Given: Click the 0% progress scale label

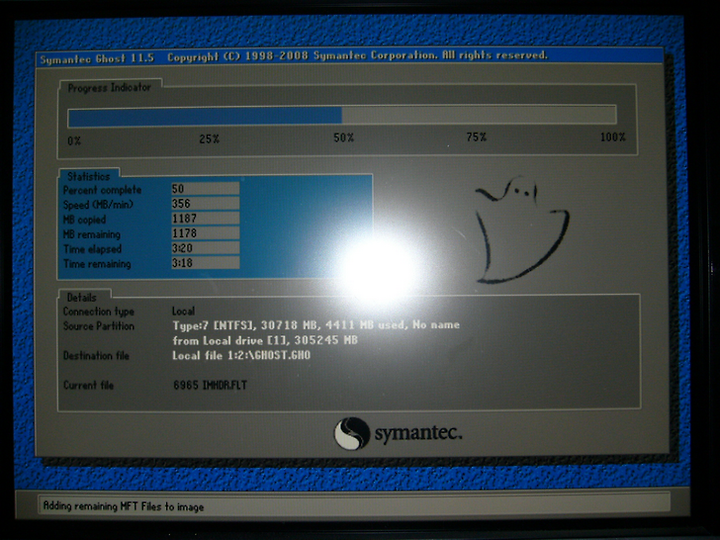Looking at the screenshot, I should pos(74,141).
